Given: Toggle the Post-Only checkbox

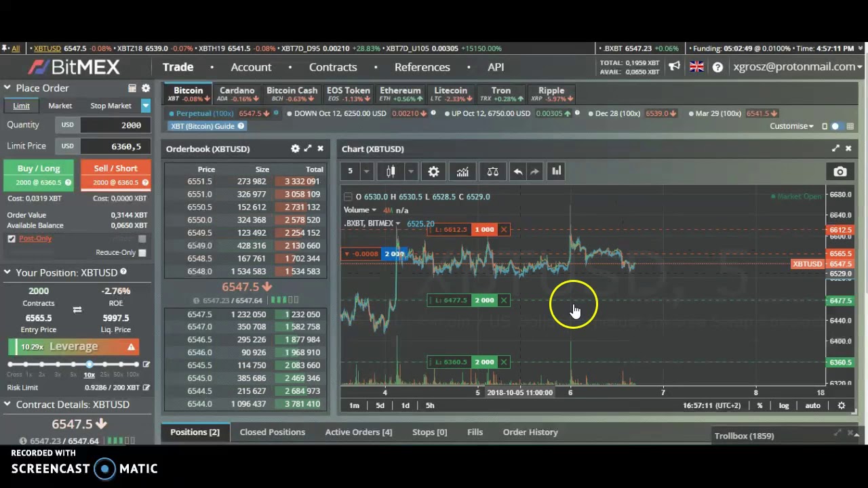Looking at the screenshot, I should 12,239.
